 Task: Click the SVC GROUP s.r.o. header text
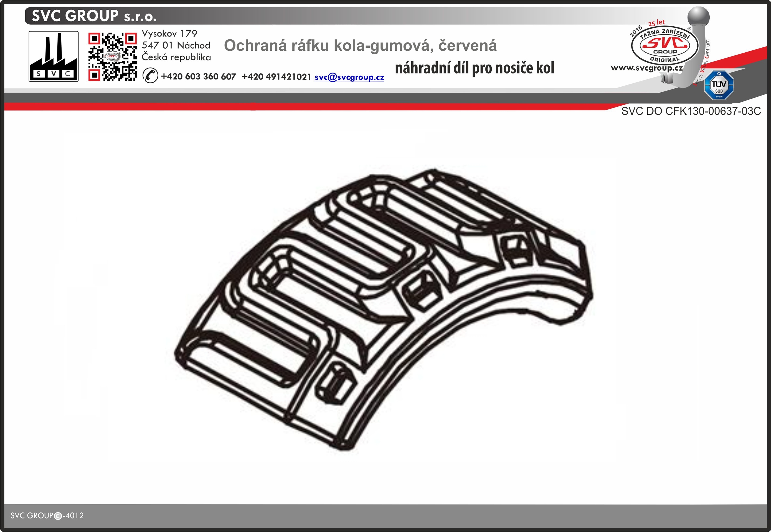pyautogui.click(x=94, y=16)
